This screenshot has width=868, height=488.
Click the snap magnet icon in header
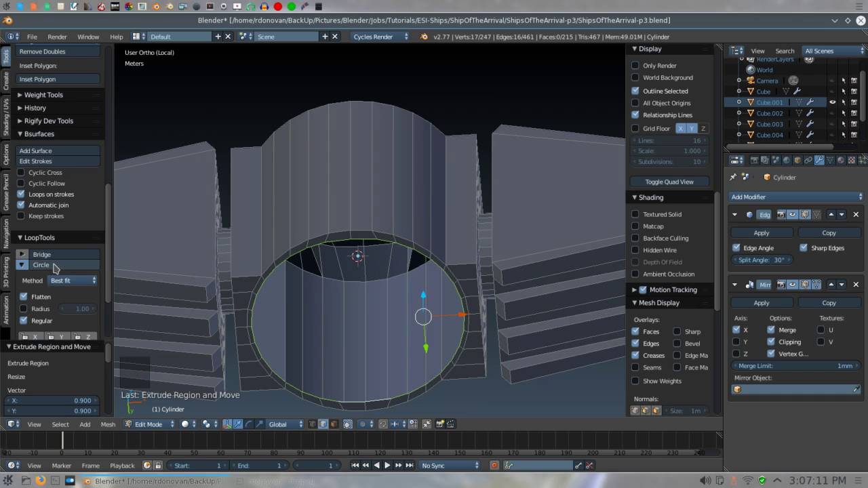(382, 424)
